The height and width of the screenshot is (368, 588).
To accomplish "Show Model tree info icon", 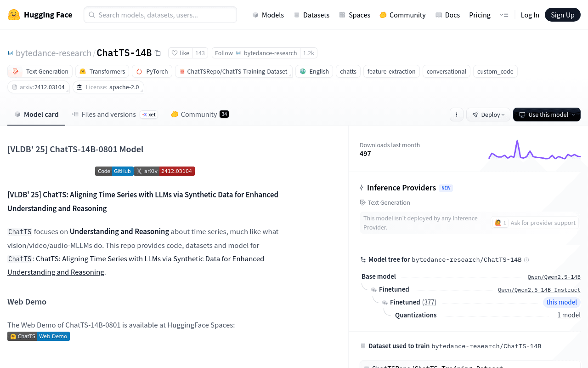I will pos(526,260).
